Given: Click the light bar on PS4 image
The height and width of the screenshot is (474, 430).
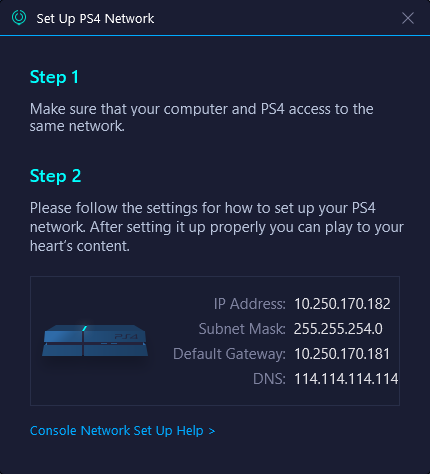Looking at the screenshot, I should (x=85, y=328).
